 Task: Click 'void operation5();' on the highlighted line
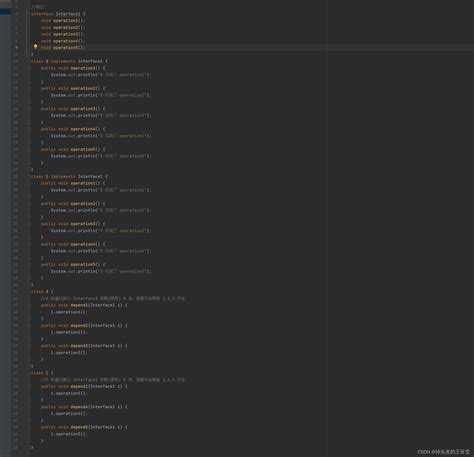coord(63,48)
